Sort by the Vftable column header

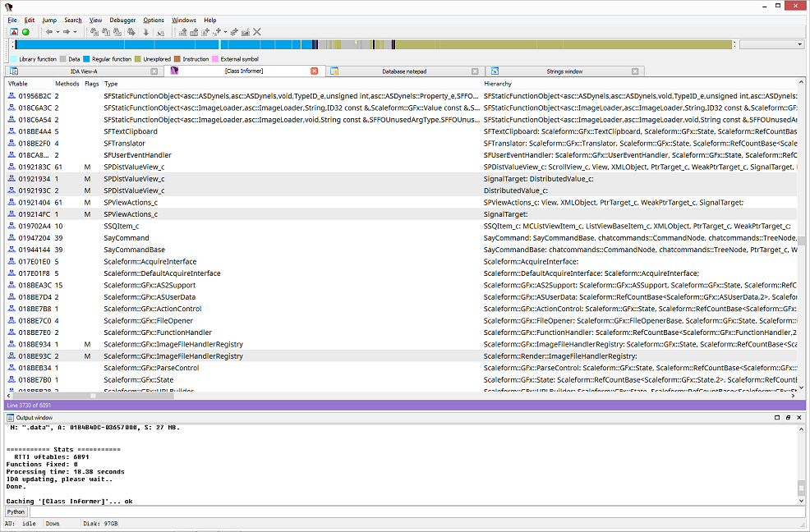(x=29, y=84)
